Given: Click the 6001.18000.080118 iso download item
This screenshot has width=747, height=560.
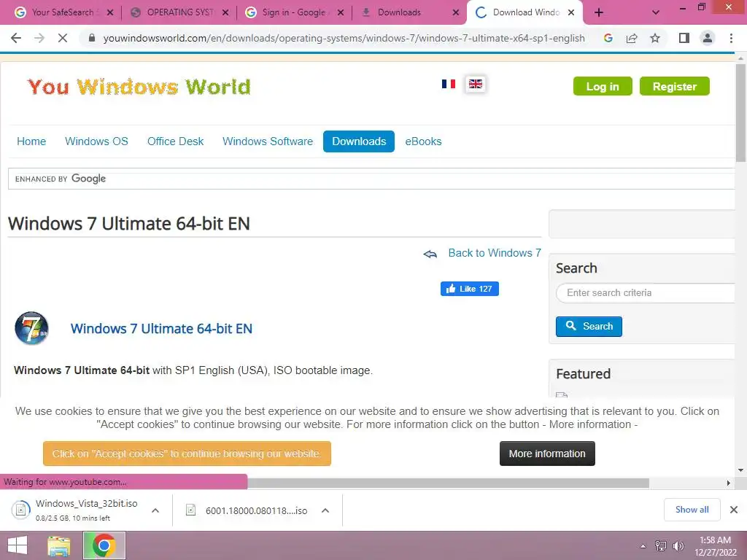Looking at the screenshot, I should [x=247, y=510].
